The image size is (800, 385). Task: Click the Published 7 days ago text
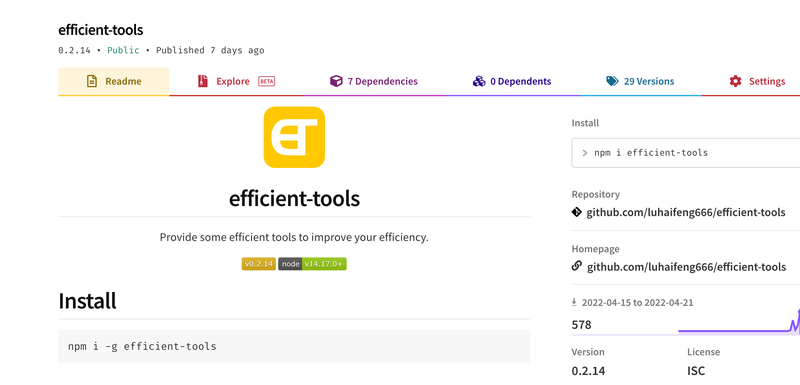tap(210, 50)
